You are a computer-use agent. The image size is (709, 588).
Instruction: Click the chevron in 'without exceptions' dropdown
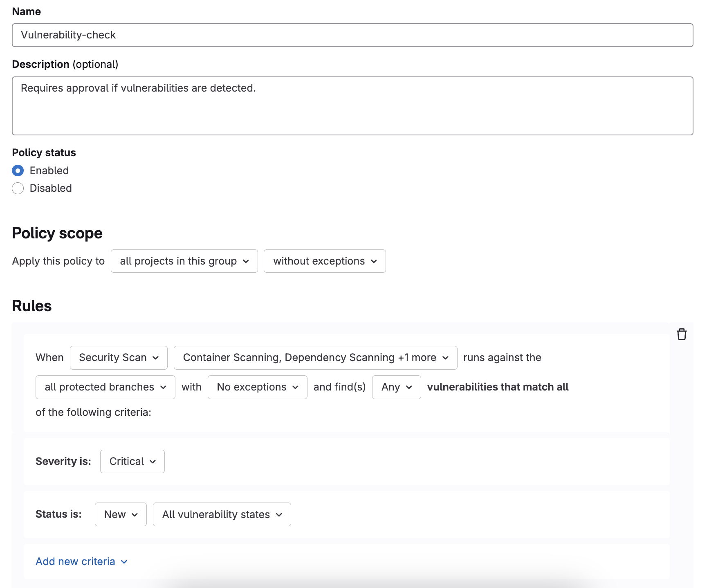374,261
